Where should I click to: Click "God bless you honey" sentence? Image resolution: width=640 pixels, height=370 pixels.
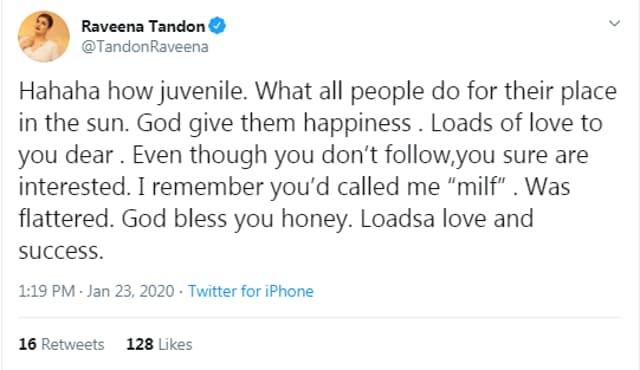pyautogui.click(x=236, y=219)
